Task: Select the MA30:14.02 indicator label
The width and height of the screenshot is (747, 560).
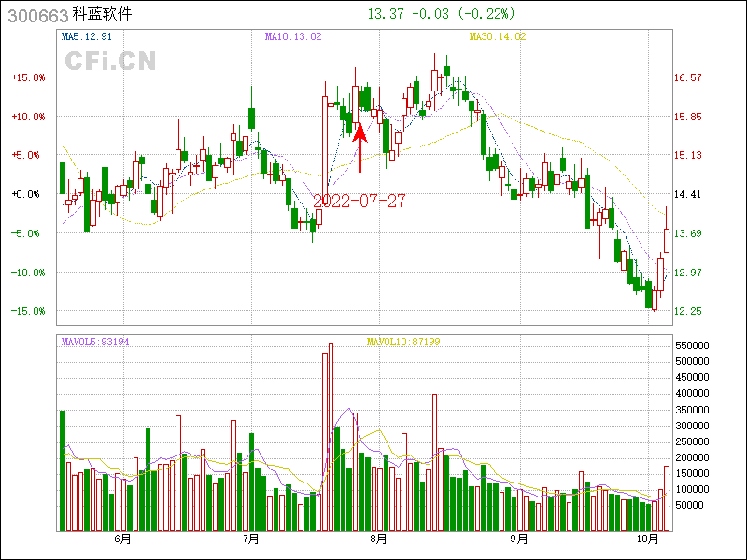Action: coord(498,37)
